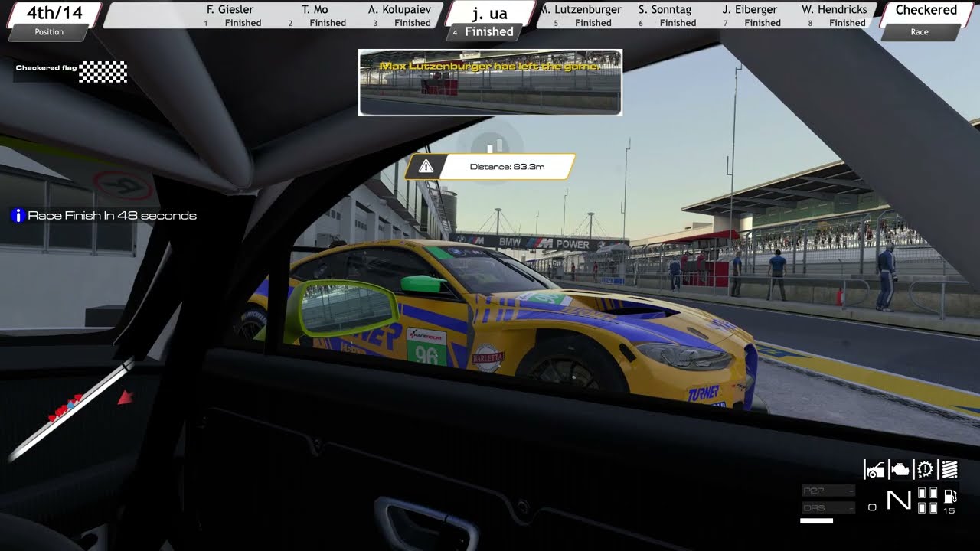Click the white input bar below DRS
Image resolution: width=980 pixels, height=551 pixels.
coord(816,521)
